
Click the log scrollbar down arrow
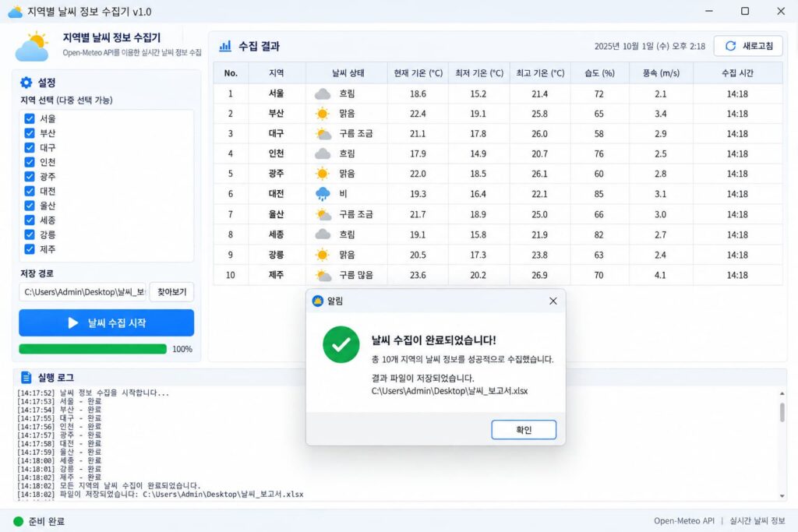pyautogui.click(x=782, y=496)
